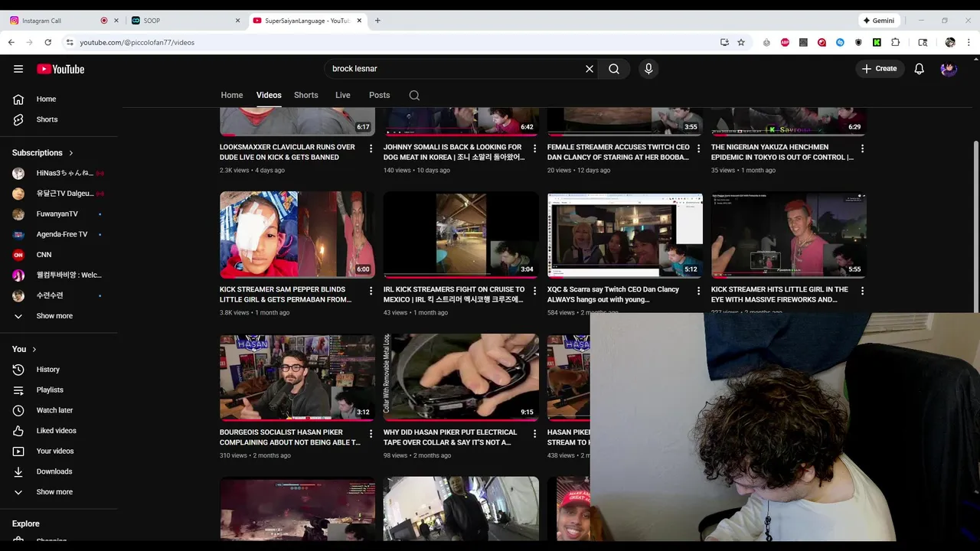The image size is (980, 551).
Task: Open options for WHY DID HASAN PIKER video
Action: 535,433
